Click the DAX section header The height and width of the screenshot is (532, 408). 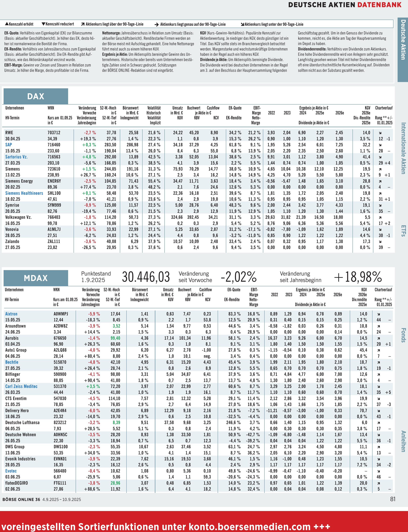[x=36, y=96]
